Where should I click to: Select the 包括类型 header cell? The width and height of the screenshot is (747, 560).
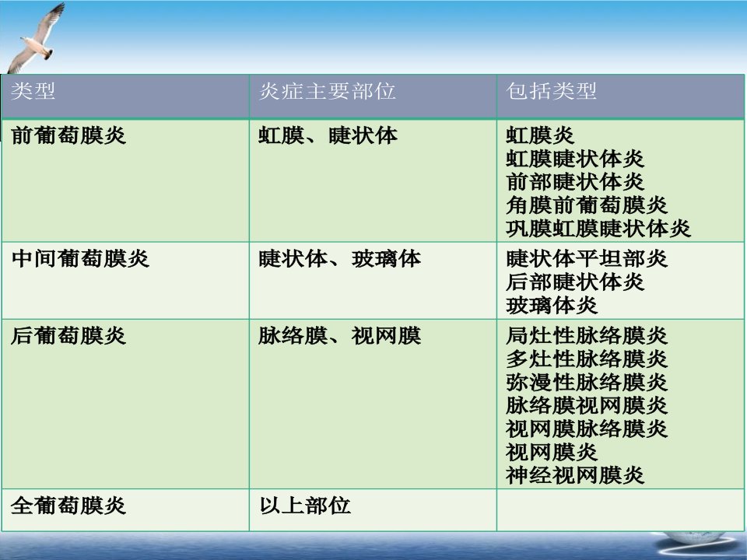point(621,96)
